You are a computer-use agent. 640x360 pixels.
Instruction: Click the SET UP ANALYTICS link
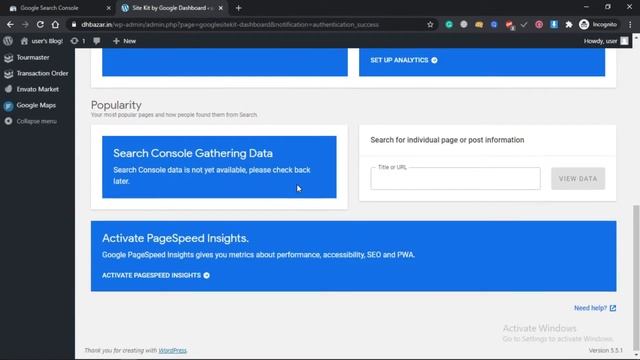click(404, 60)
